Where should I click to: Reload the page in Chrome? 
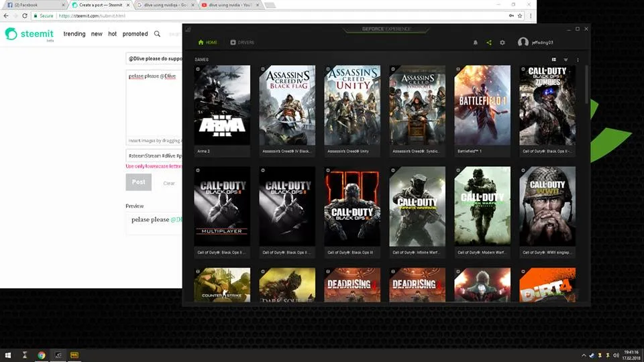25,15
